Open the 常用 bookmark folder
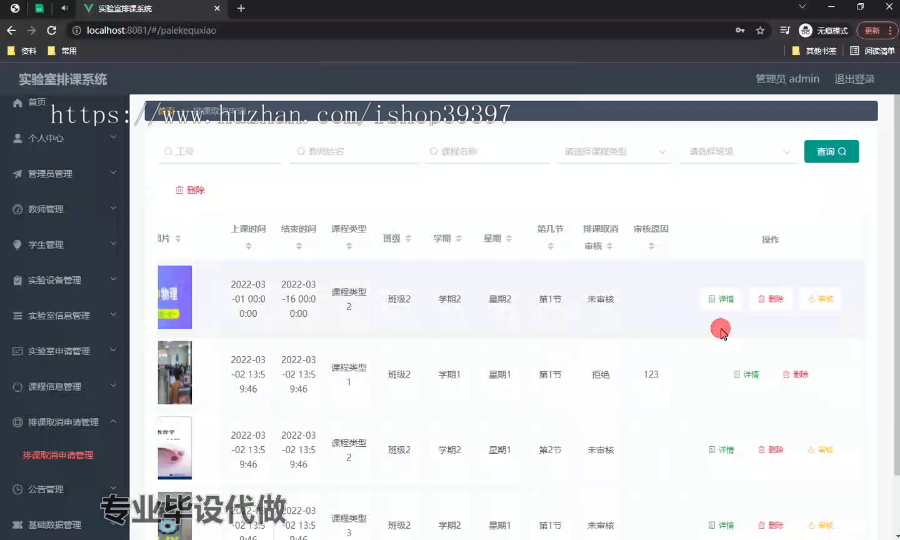The width and height of the screenshot is (900, 540). coord(62,51)
